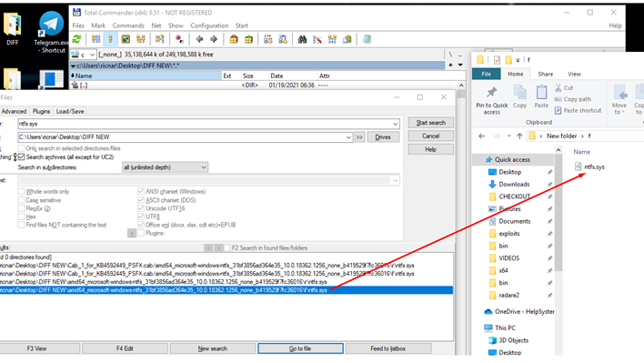Screen dimensions: 644x363
Task: Switch to the Load/Save tab
Action: [x=70, y=111]
